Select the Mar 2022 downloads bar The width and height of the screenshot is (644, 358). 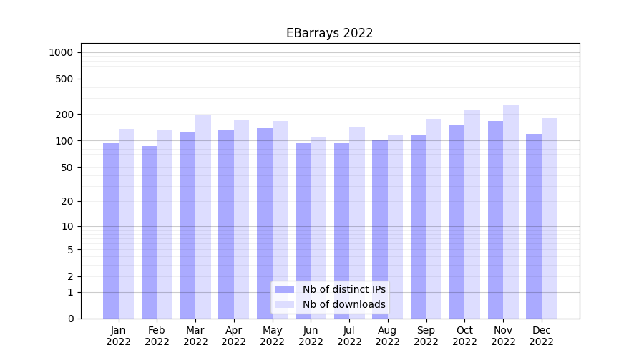coord(203,215)
